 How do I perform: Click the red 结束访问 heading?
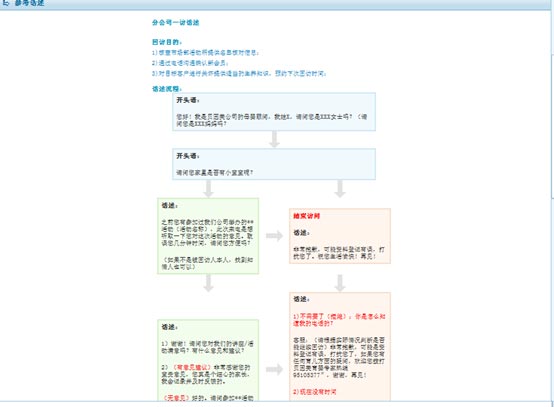point(307,216)
